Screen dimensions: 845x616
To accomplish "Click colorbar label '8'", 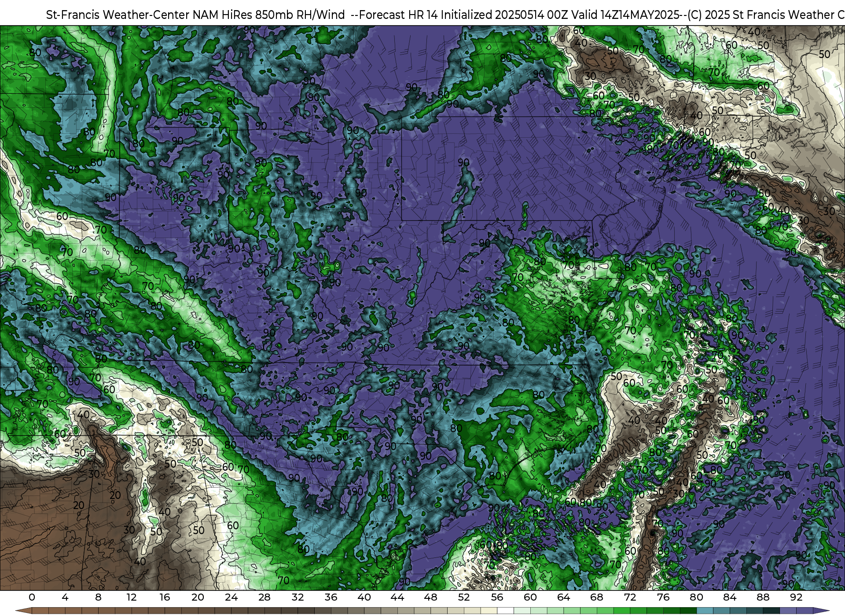I will [98, 598].
